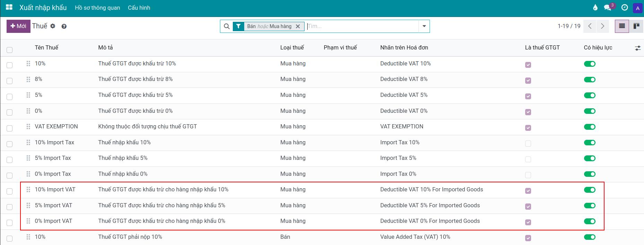Open the Cấu hình menu
Image resolution: width=644 pixels, height=245 pixels.
coord(139,8)
